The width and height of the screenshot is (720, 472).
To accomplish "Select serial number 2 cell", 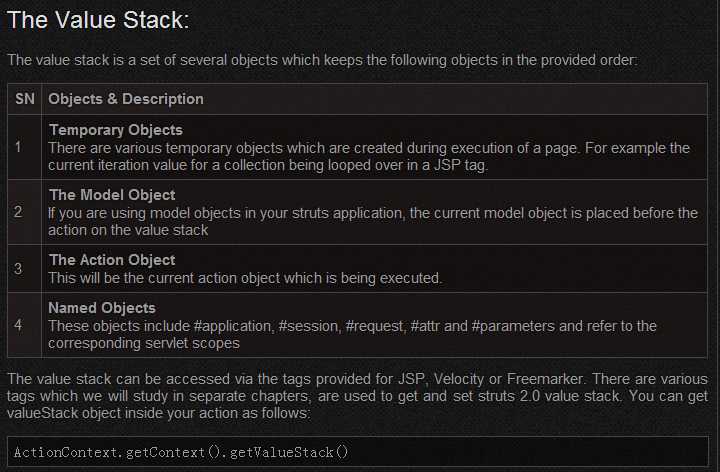I will point(19,212).
